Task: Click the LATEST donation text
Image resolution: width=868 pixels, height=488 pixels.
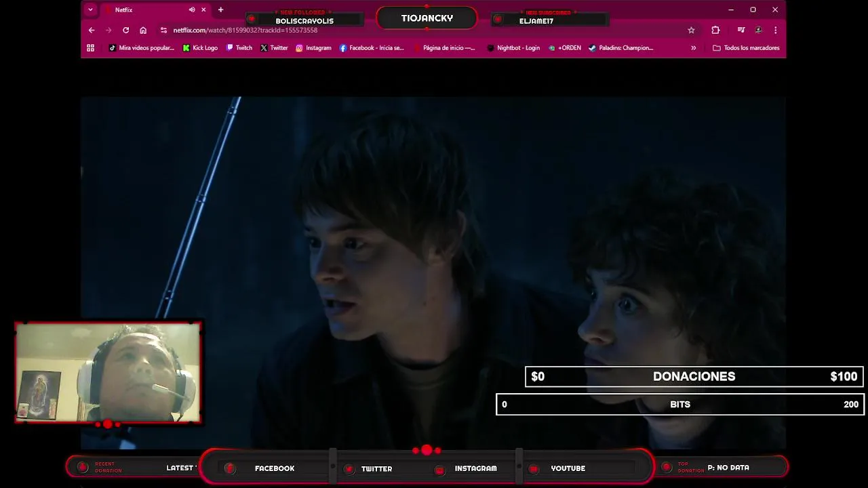Action: point(181,468)
